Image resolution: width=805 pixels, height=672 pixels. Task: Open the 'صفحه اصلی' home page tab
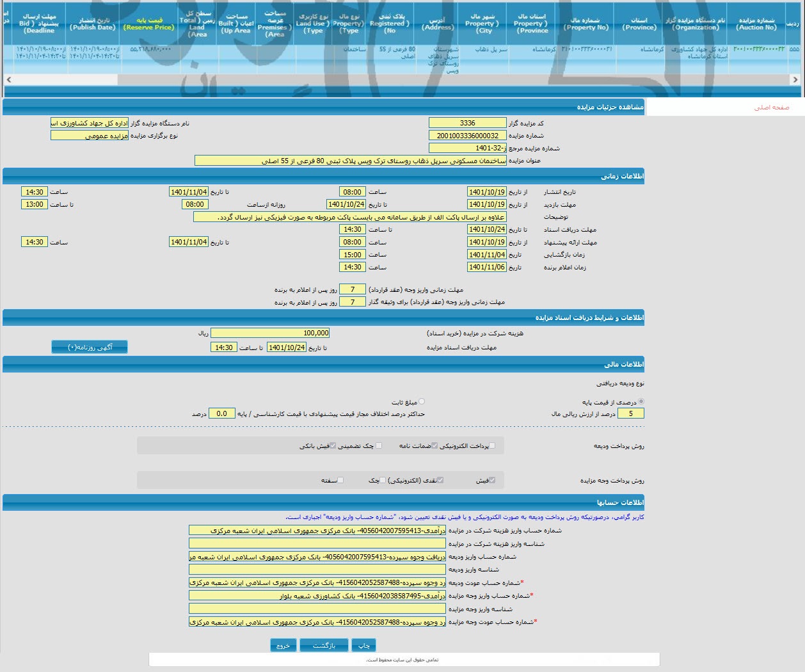pyautogui.click(x=771, y=108)
